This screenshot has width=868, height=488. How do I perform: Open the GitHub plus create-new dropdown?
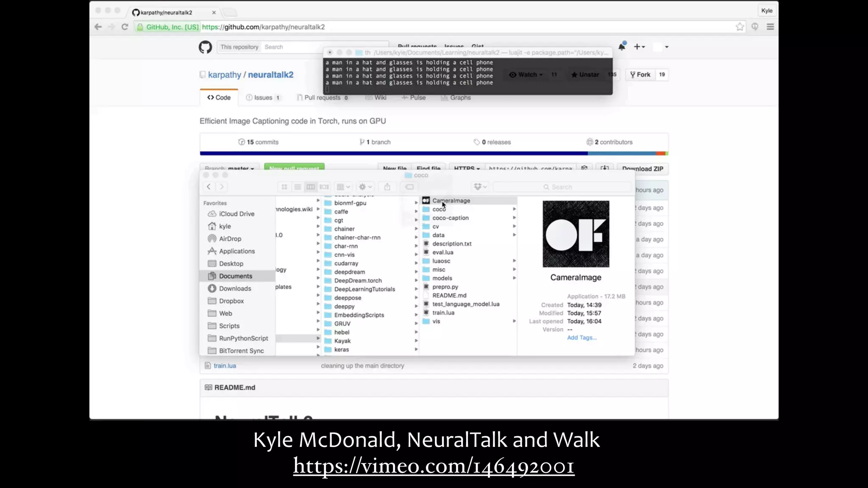pos(639,47)
